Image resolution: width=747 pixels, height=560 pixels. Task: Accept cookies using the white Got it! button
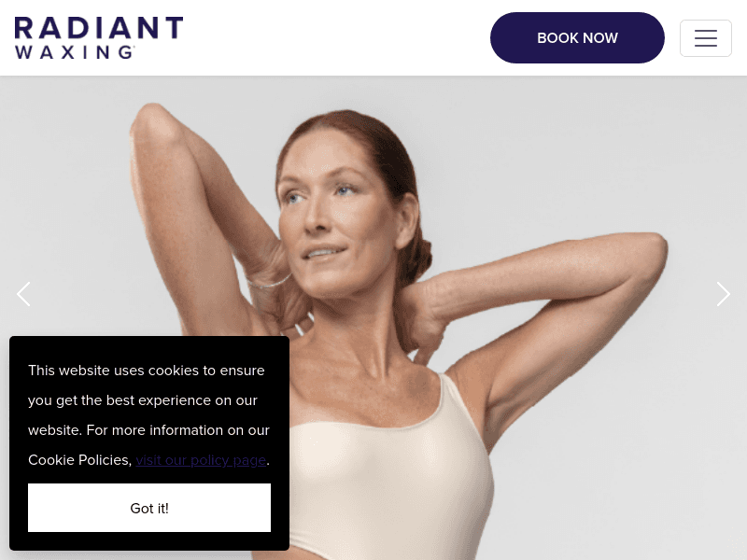[x=149, y=508]
